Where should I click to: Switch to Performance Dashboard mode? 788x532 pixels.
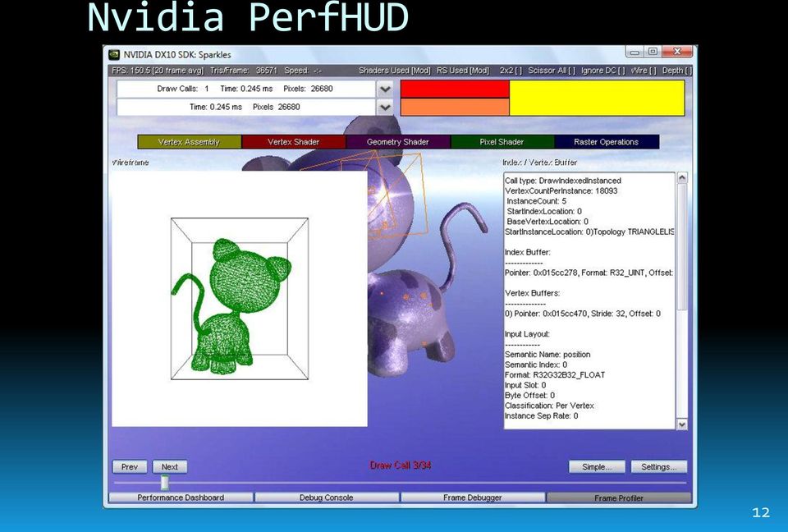[x=181, y=498]
